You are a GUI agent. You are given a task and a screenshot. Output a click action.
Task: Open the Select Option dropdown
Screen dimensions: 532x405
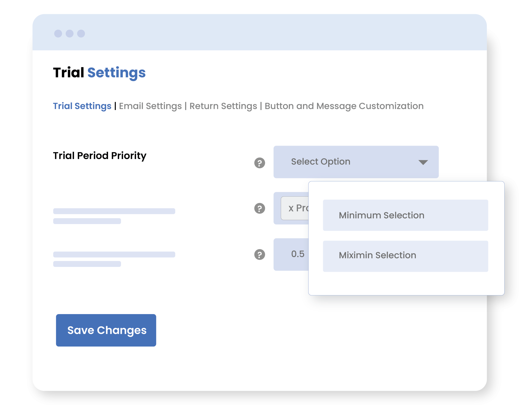pos(349,162)
